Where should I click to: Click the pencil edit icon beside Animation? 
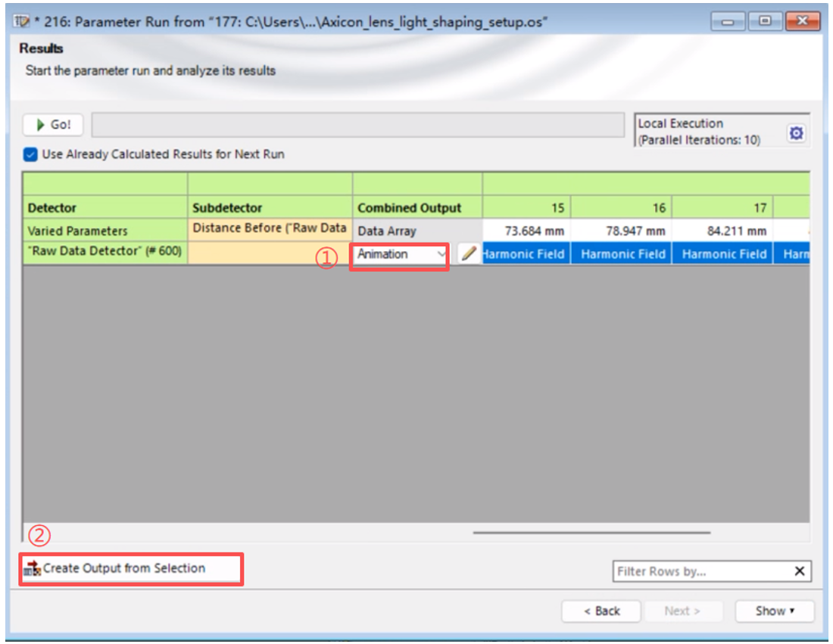click(x=469, y=254)
